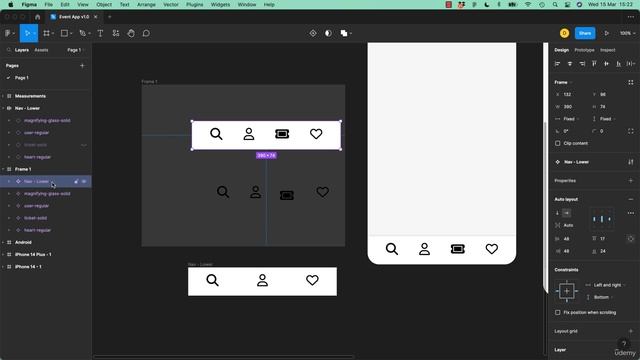Open the Vector menu
Viewport: 640px width, 360px height.
[x=171, y=4]
